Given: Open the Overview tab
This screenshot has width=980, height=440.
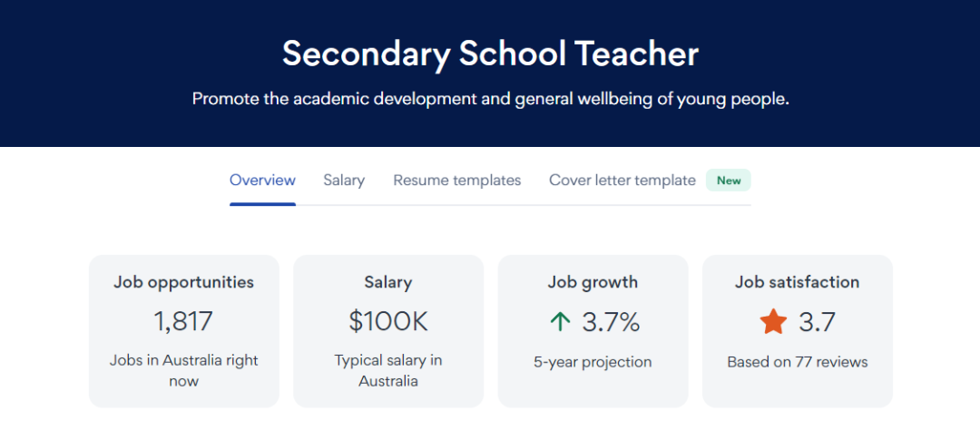Looking at the screenshot, I should tap(262, 181).
